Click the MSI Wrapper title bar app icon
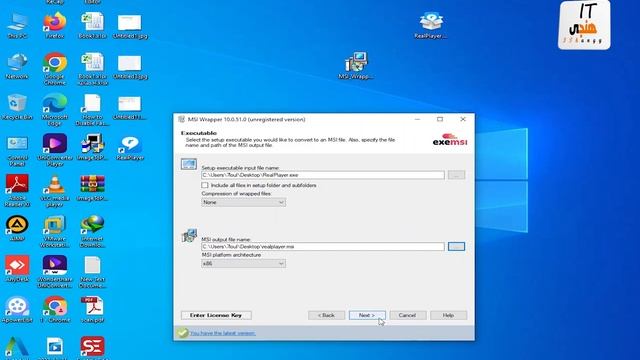Screen dimensions: 640x360 [181, 119]
